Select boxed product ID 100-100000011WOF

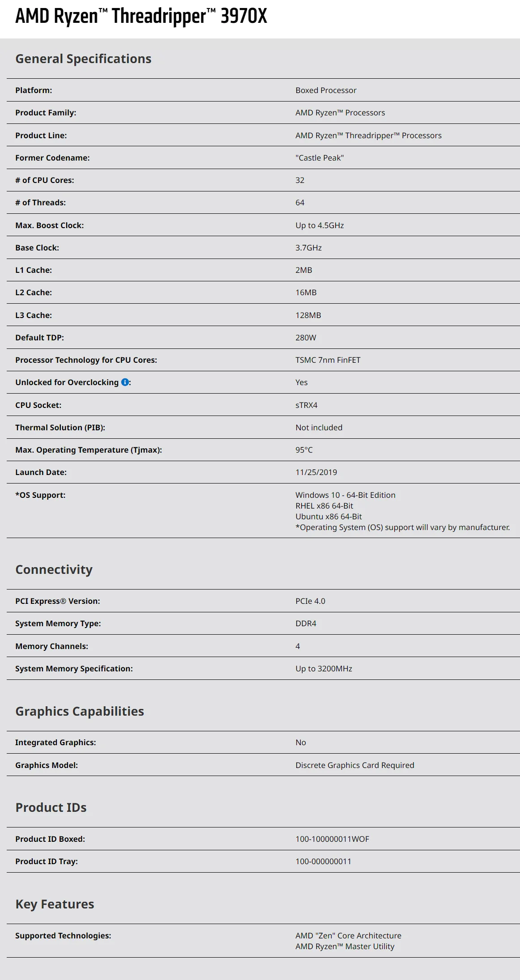pyautogui.click(x=332, y=839)
